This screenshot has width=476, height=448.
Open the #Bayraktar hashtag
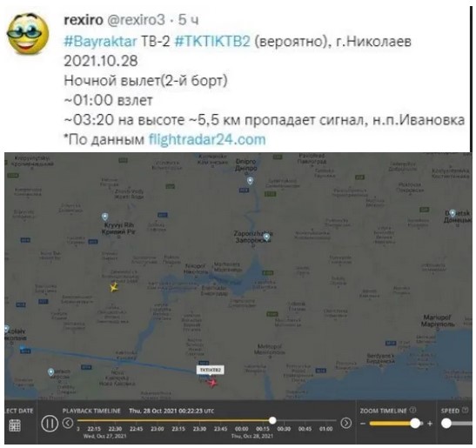point(100,41)
